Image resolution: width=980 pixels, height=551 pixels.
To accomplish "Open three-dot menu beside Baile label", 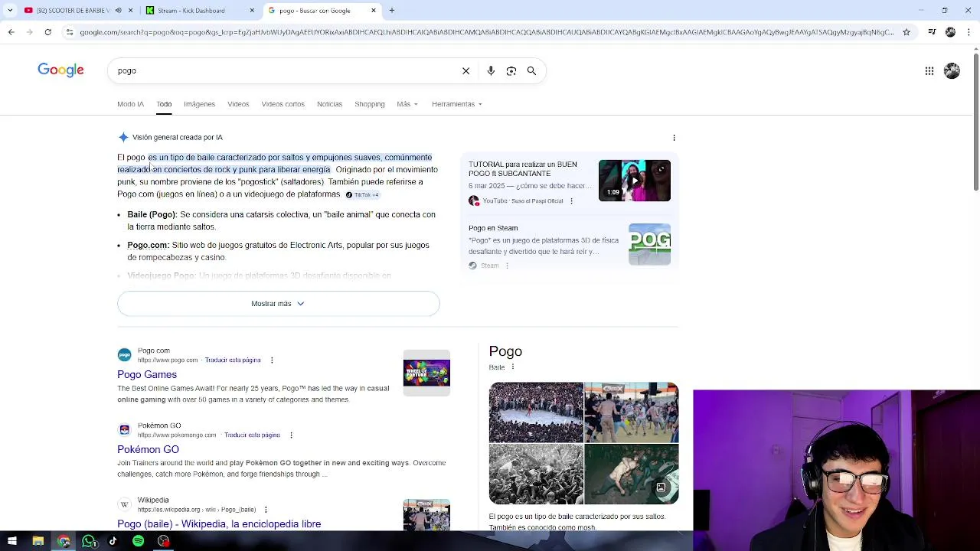I will [512, 367].
